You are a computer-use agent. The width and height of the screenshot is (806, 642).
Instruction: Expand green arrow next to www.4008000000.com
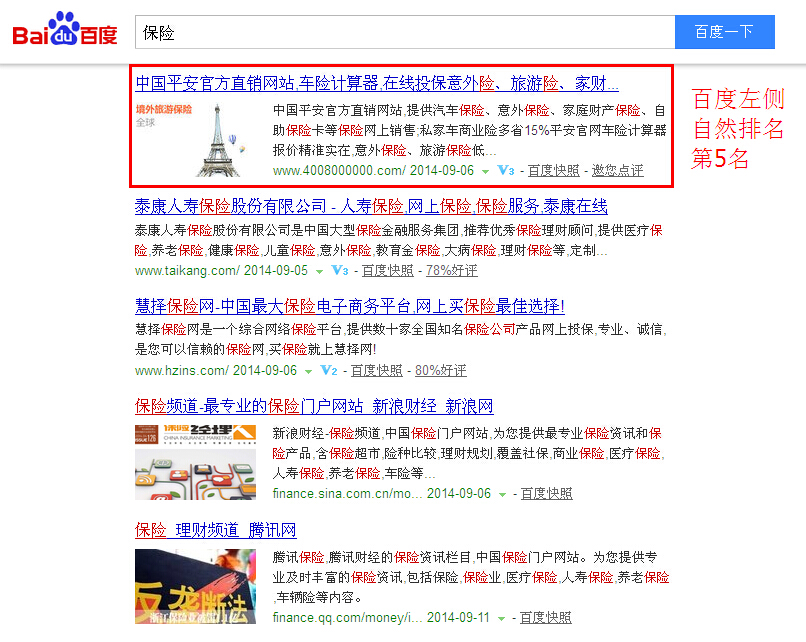(x=485, y=171)
